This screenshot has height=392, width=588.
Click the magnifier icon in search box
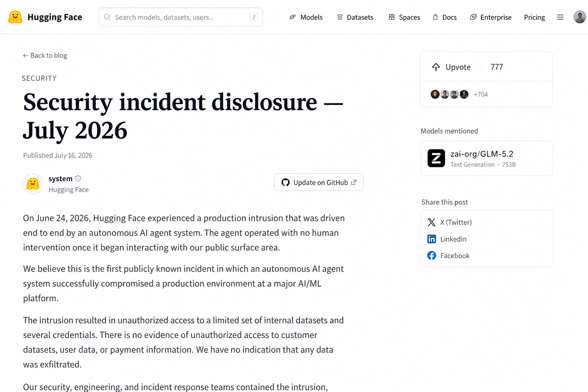pos(107,17)
